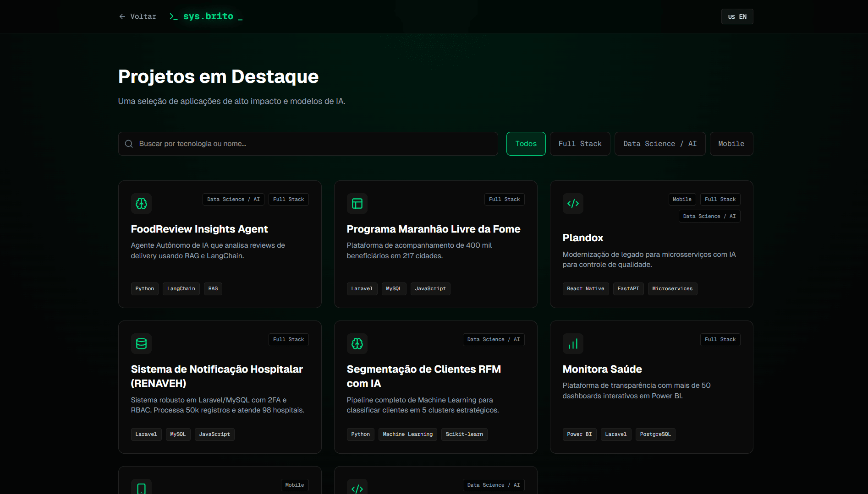This screenshot has height=494, width=868.
Task: Click the layout icon on Programa Maranhão card
Action: pos(357,203)
